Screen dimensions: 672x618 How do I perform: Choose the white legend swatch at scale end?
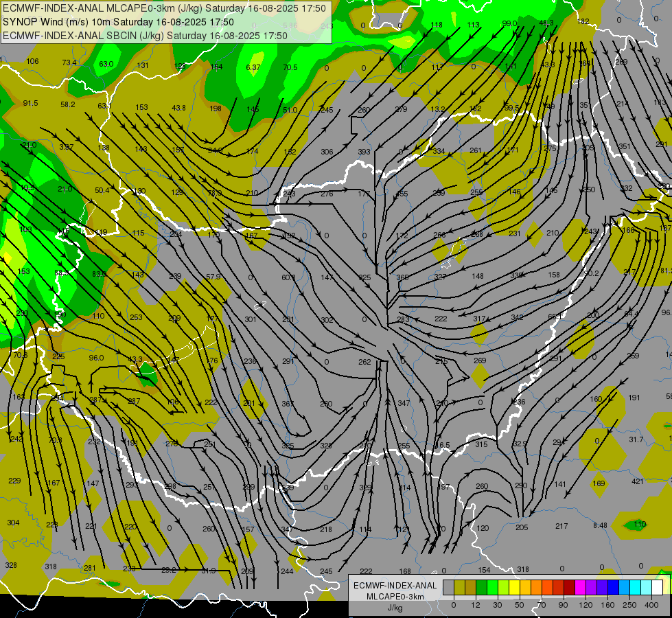[657, 587]
